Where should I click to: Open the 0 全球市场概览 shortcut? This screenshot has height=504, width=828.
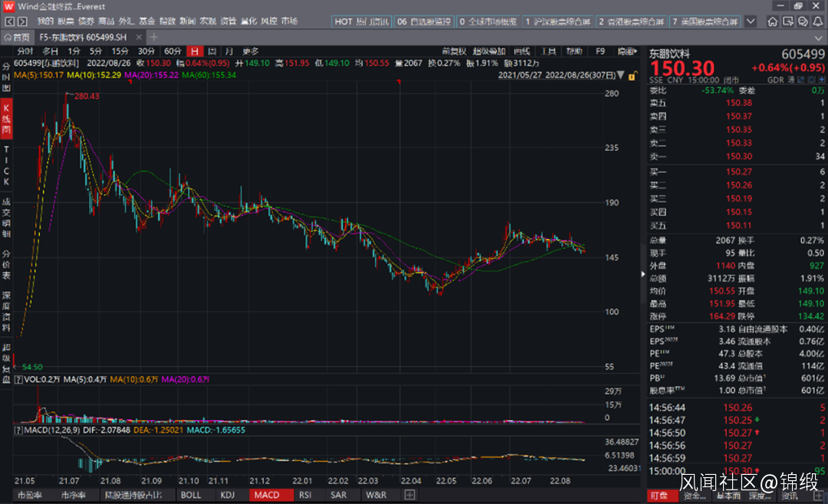(488, 21)
